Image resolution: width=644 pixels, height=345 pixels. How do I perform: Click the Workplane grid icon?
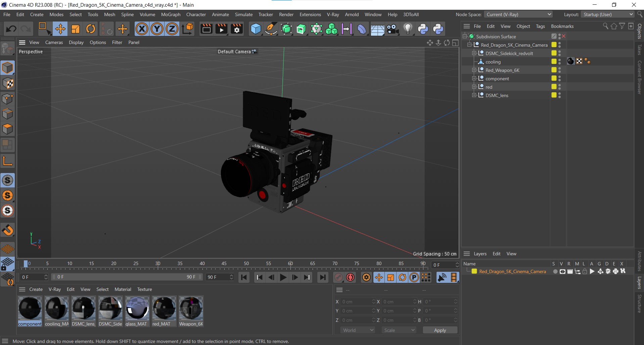point(7,249)
